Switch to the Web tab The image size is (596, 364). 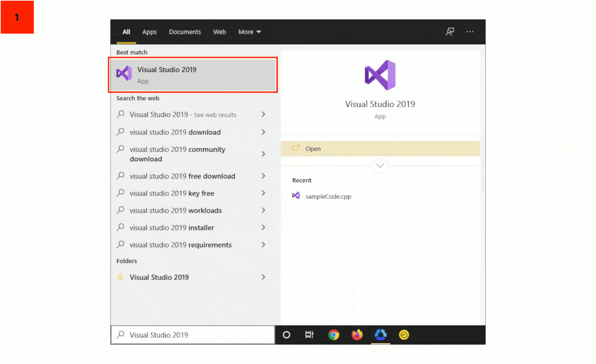click(x=219, y=32)
